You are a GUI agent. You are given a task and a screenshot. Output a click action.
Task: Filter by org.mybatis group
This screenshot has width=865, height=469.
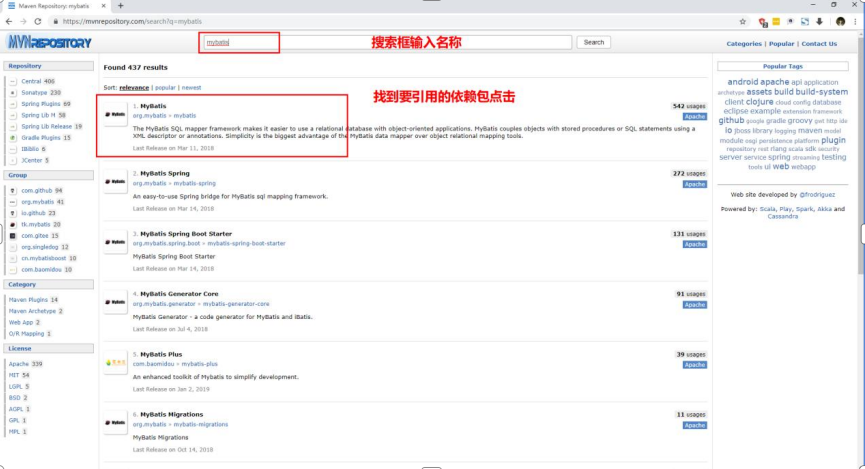click(38, 202)
